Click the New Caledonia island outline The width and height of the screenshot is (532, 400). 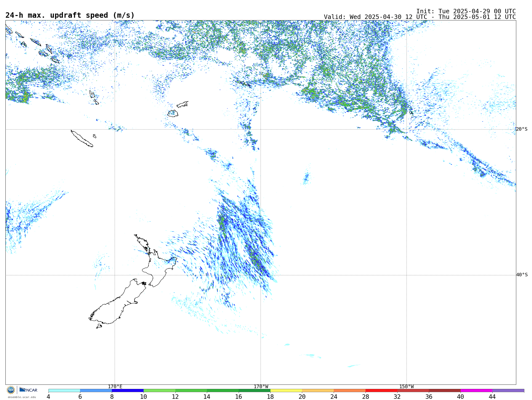click(82, 138)
